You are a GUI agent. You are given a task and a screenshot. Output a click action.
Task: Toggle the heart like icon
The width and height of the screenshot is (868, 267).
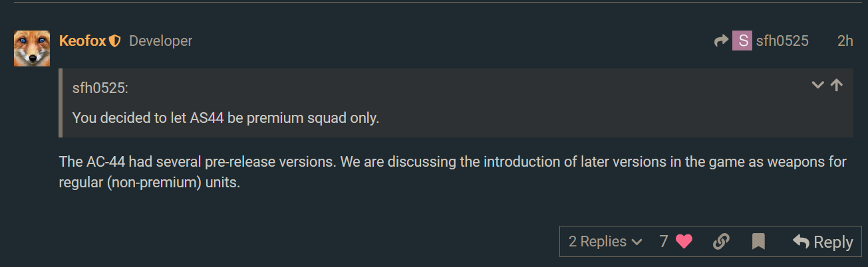pos(684,242)
